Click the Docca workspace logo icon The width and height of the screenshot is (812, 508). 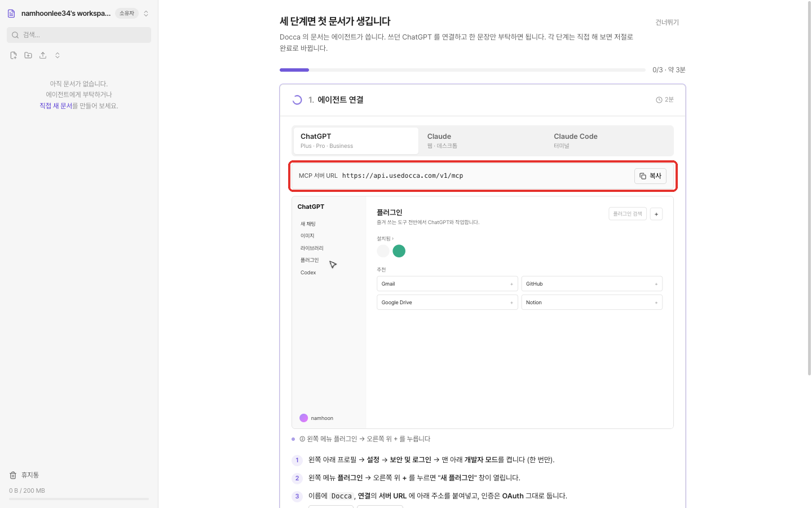[11, 14]
